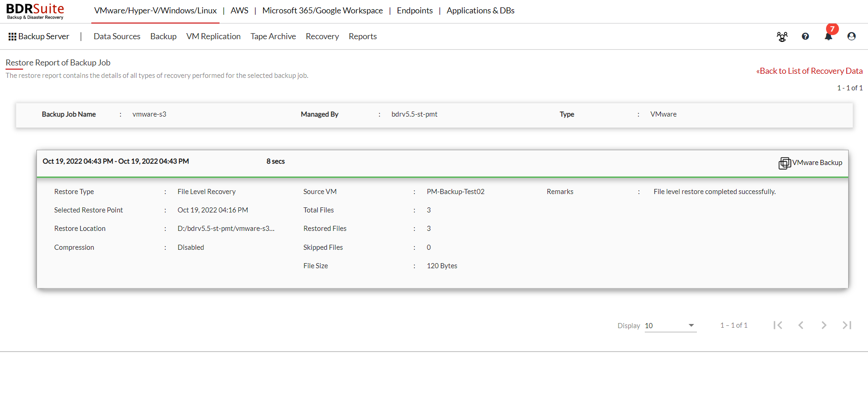Click the VMware type value
The width and height of the screenshot is (868, 418).
[x=663, y=114]
